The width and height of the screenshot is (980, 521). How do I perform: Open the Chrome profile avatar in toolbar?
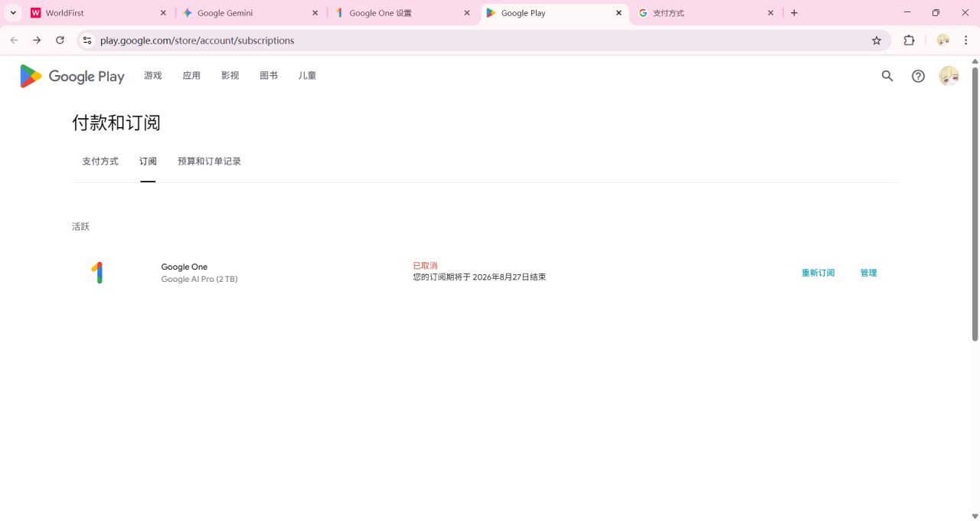[943, 41]
